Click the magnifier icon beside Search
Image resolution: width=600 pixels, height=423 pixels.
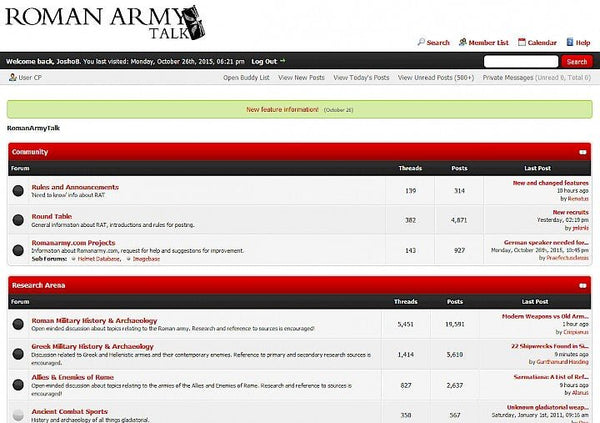tap(421, 42)
